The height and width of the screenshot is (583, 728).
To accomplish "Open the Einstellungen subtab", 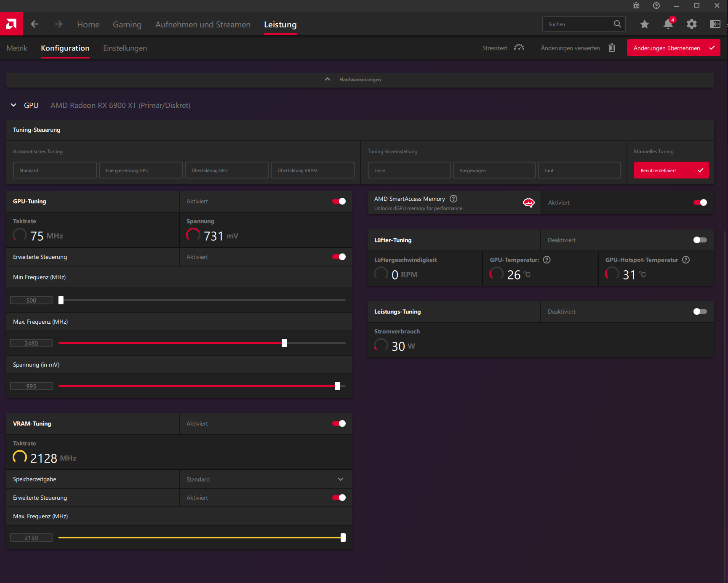I will (x=125, y=48).
